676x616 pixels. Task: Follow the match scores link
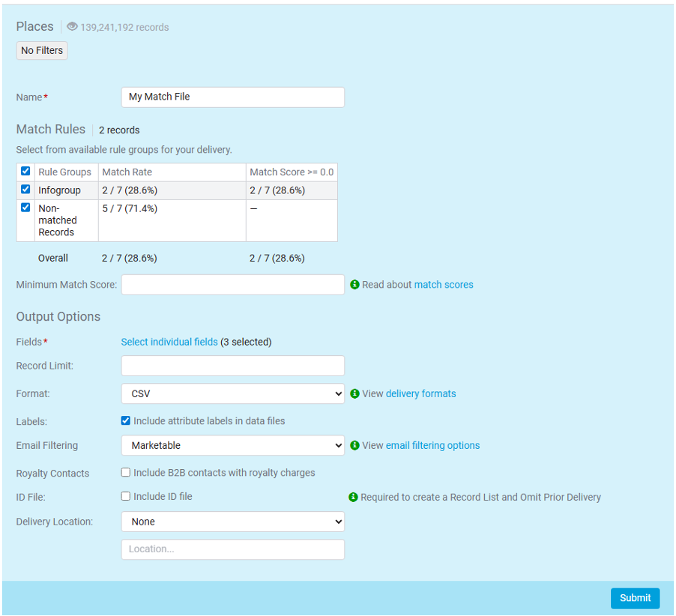pos(444,285)
